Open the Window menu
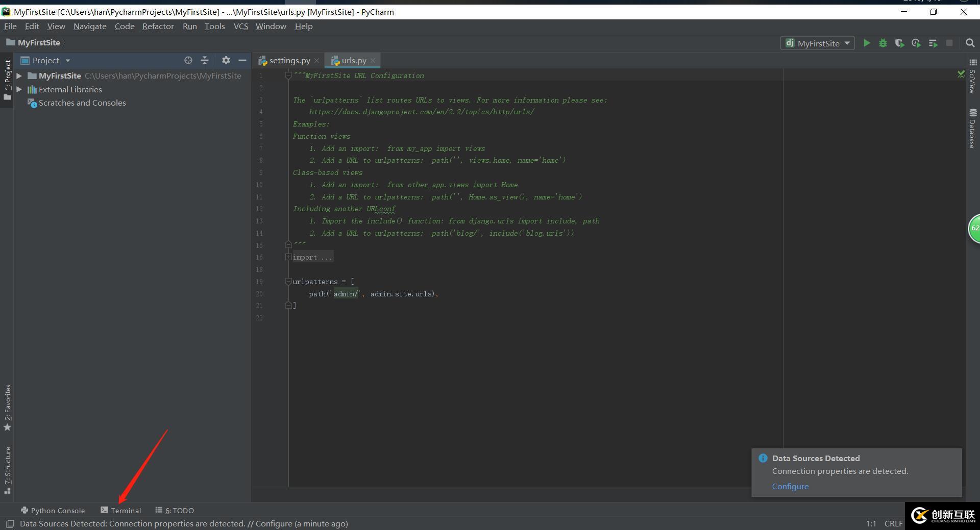980x530 pixels. [271, 27]
